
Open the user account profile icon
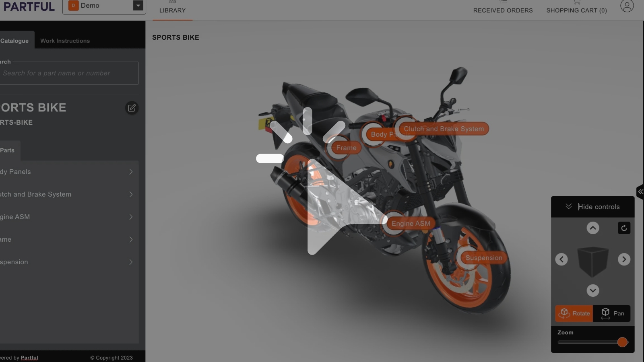627,6
